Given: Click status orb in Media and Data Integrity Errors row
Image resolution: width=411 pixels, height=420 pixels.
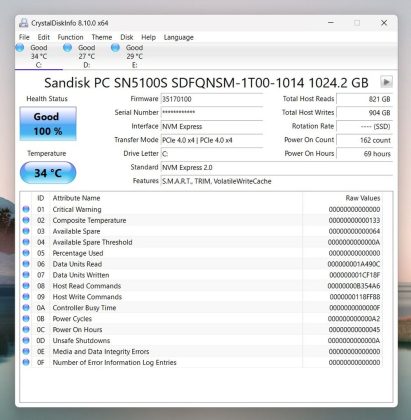Looking at the screenshot, I should click(26, 351).
